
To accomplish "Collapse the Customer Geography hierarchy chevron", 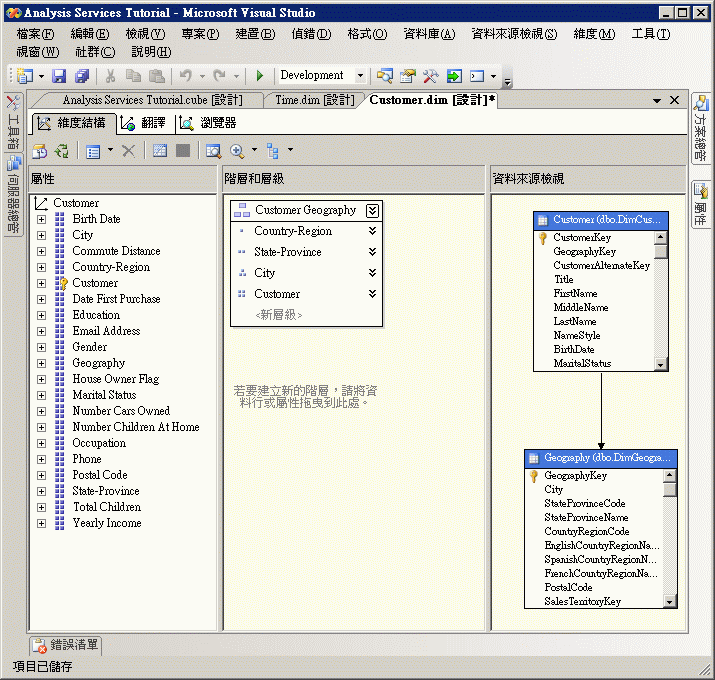I will point(373,211).
